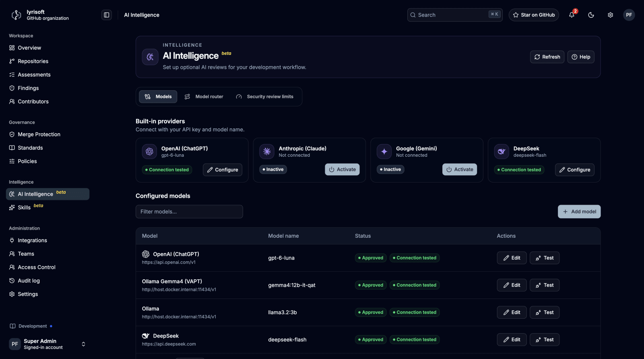The width and height of the screenshot is (644, 359).
Task: Open the Skills beta page
Action: coord(47,207)
